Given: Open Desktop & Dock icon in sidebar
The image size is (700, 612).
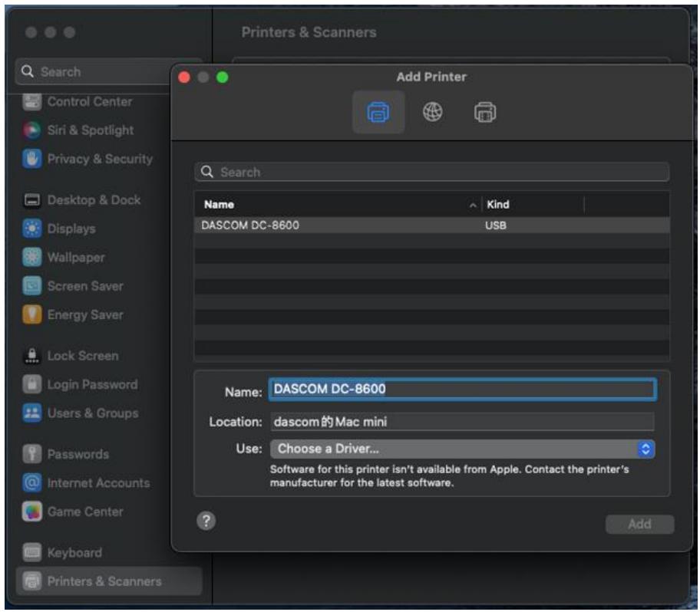Looking at the screenshot, I should (x=31, y=200).
